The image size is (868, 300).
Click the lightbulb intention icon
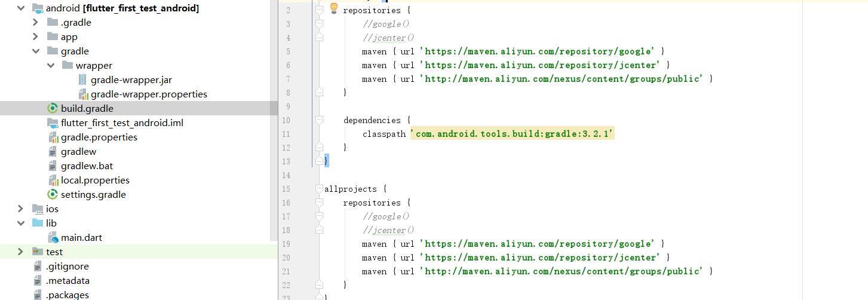point(334,8)
